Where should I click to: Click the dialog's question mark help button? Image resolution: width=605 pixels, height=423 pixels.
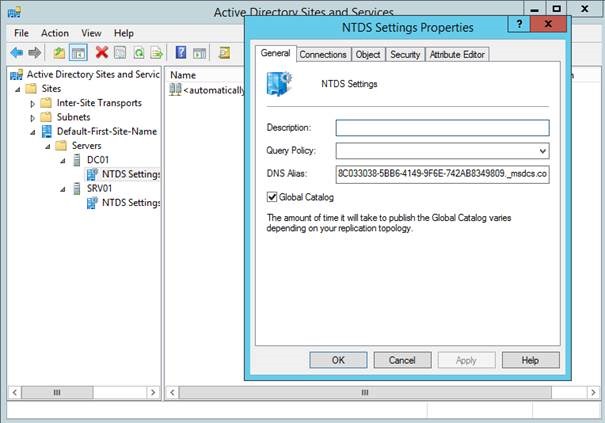point(519,24)
